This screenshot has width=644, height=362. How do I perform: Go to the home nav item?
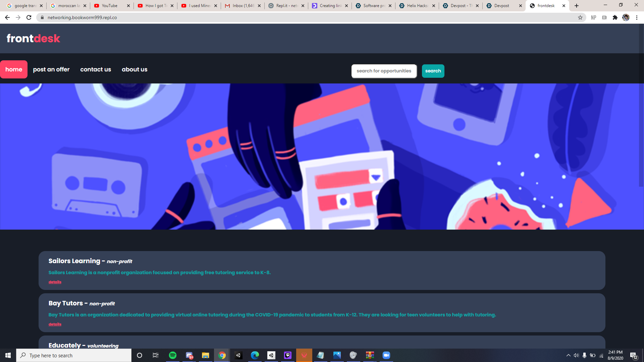tap(14, 69)
